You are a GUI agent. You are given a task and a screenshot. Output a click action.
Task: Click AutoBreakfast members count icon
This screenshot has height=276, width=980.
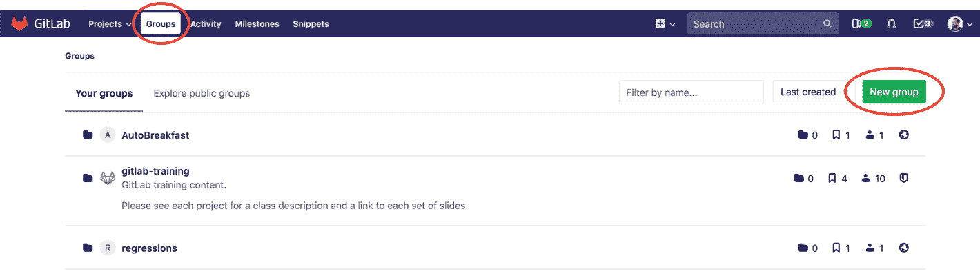click(x=869, y=135)
